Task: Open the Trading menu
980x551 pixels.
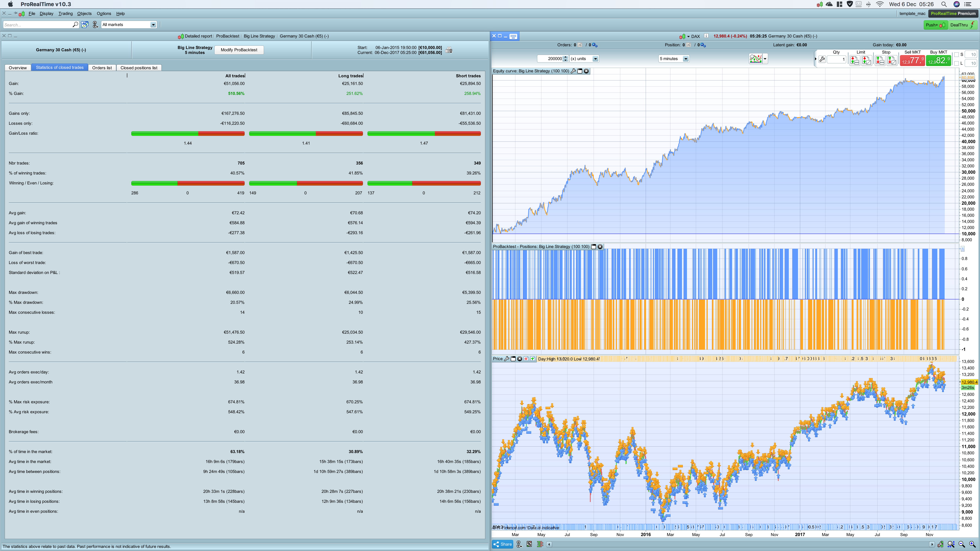Action: coord(65,13)
